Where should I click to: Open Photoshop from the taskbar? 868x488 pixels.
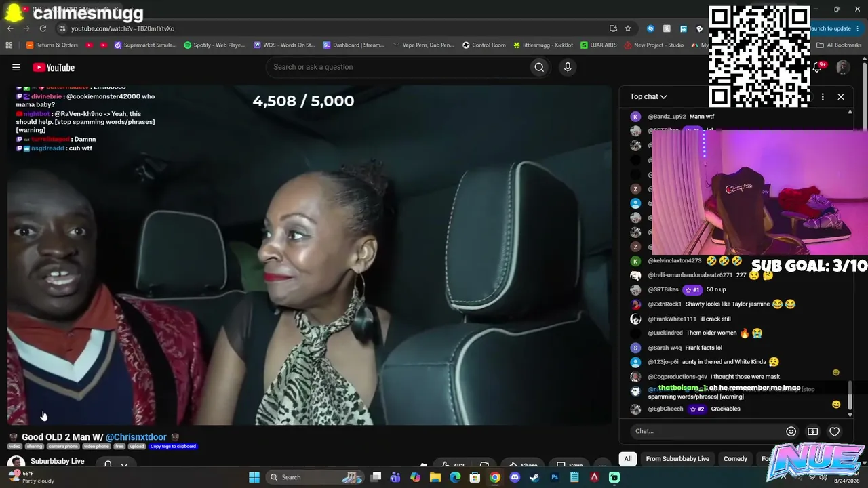pos(555,477)
